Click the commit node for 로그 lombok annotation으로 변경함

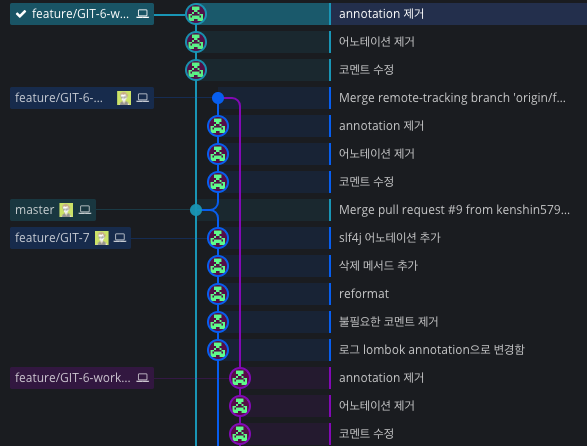click(218, 350)
